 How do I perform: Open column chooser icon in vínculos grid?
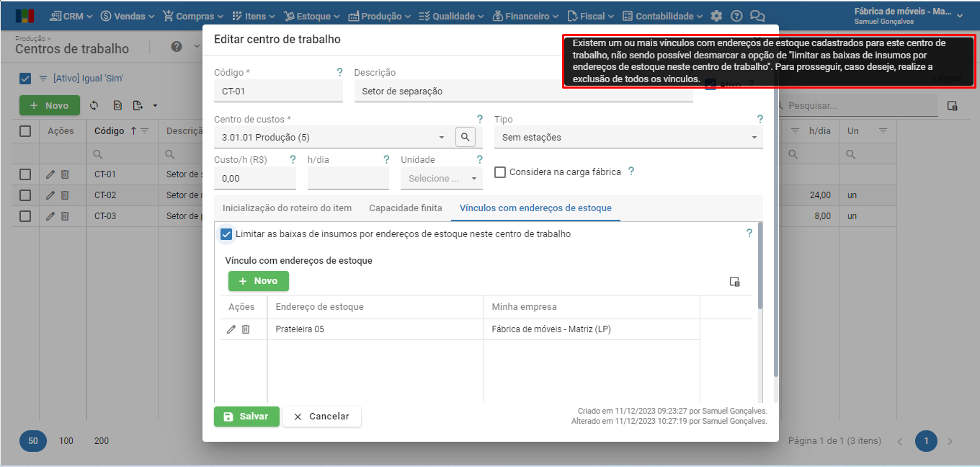click(734, 282)
